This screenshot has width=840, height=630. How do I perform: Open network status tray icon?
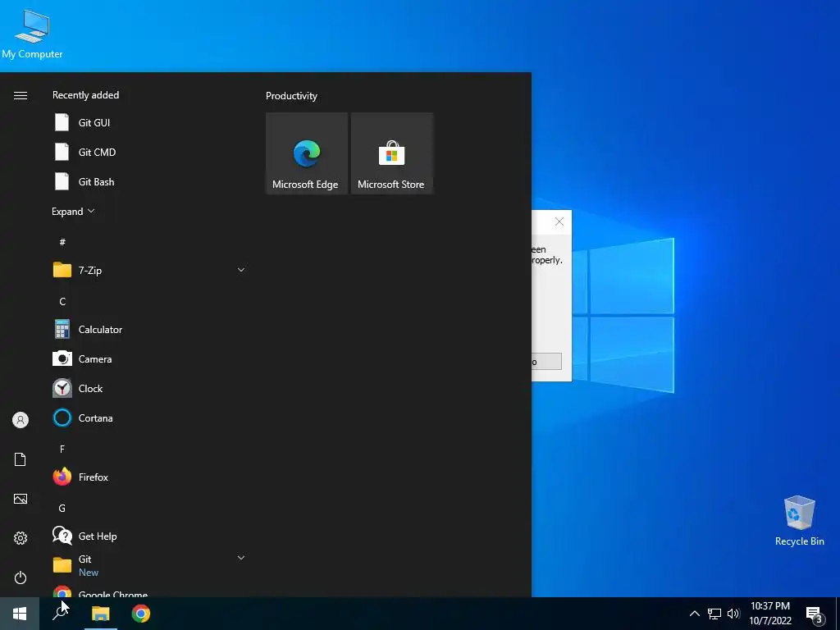coord(714,614)
